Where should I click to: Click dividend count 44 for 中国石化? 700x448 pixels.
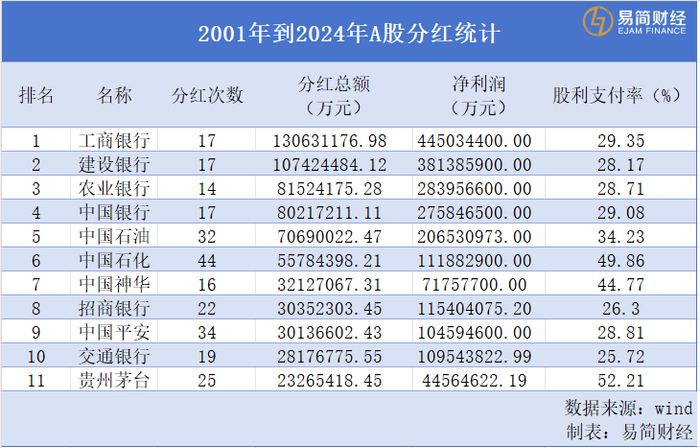tap(207, 261)
